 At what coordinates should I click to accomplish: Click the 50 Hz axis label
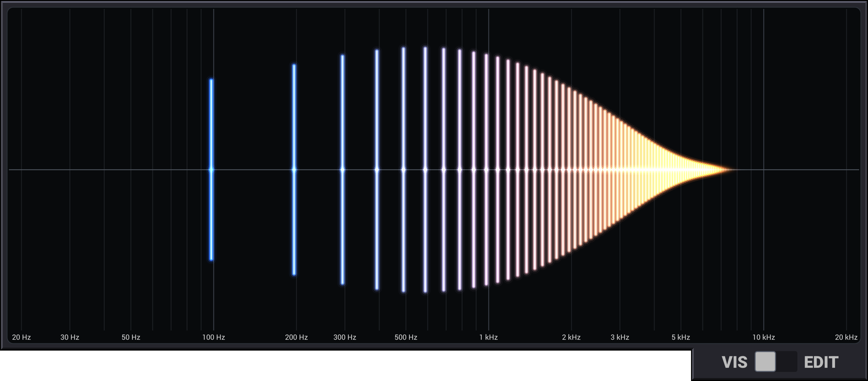coord(131,337)
